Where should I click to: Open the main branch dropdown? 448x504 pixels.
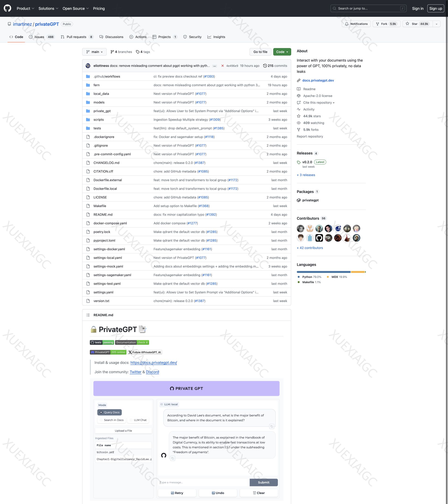[x=94, y=52]
